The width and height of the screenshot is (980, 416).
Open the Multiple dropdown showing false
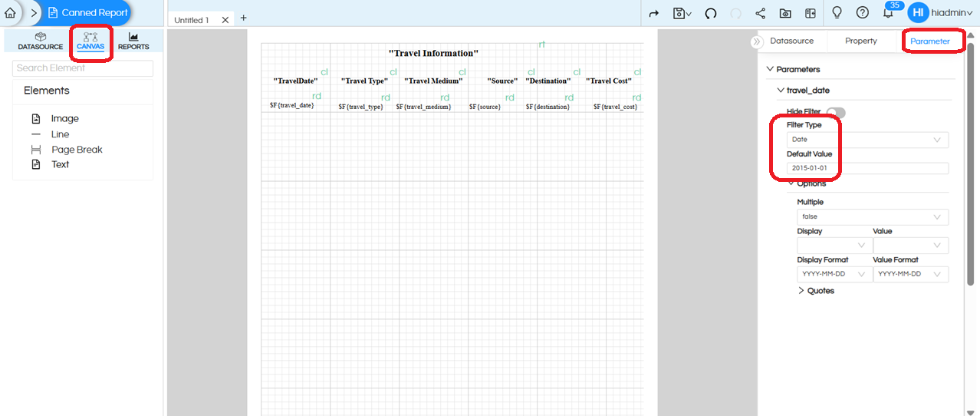point(873,217)
